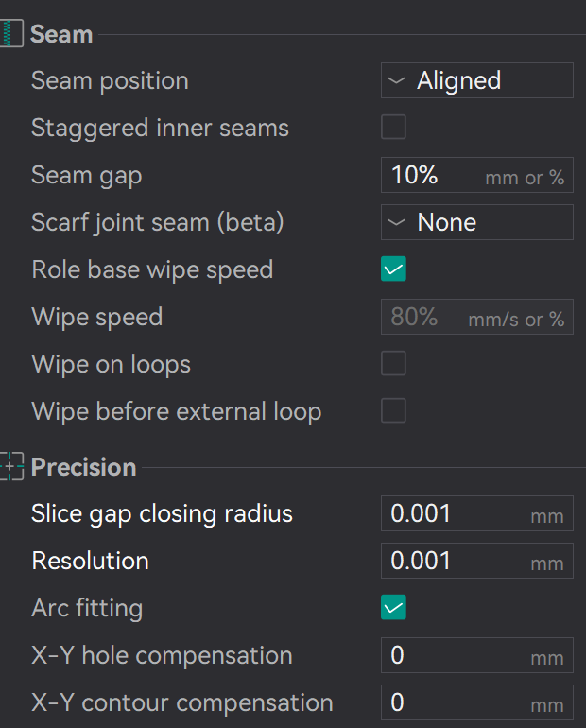
Task: Click the Precision section header
Action: point(83,467)
